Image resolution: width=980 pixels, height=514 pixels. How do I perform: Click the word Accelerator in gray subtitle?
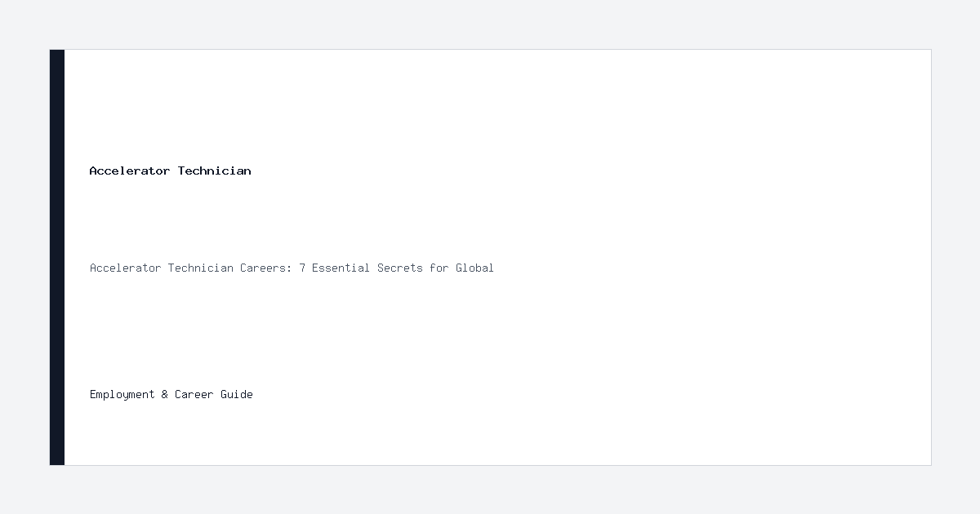(126, 268)
